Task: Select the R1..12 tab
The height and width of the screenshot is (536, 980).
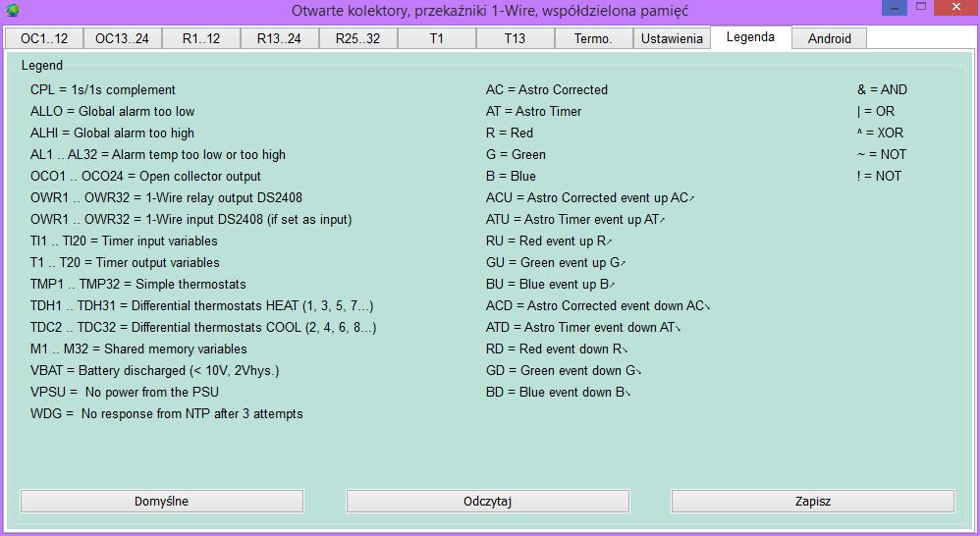Action: (x=200, y=38)
